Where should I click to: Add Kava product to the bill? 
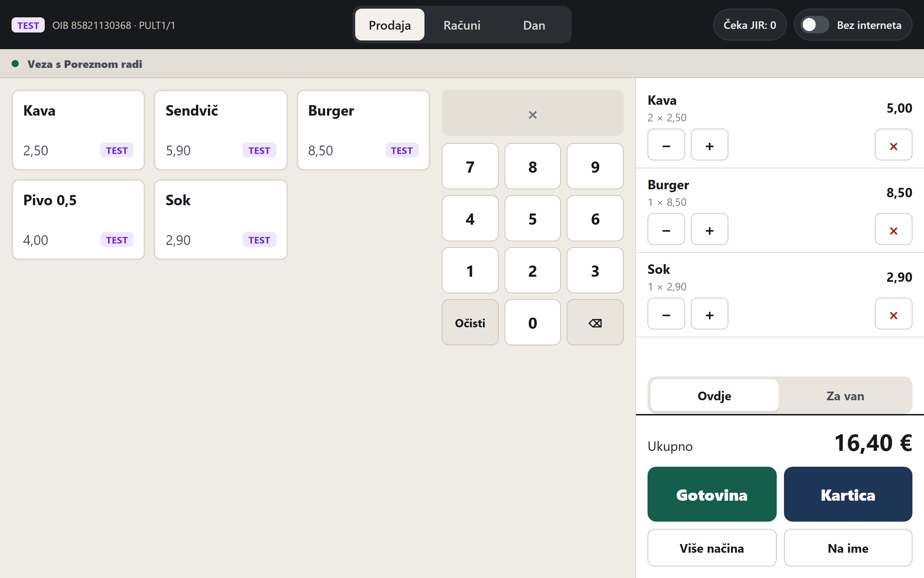(x=78, y=130)
